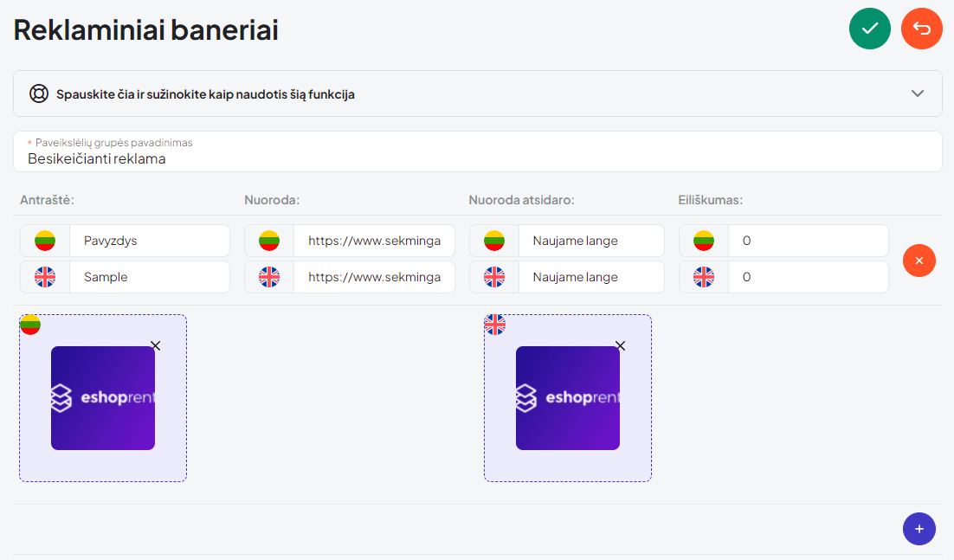Edit the Lithuanian title field 'Pavyzdys'
Viewport: 954px width, 560px height.
[150, 241]
